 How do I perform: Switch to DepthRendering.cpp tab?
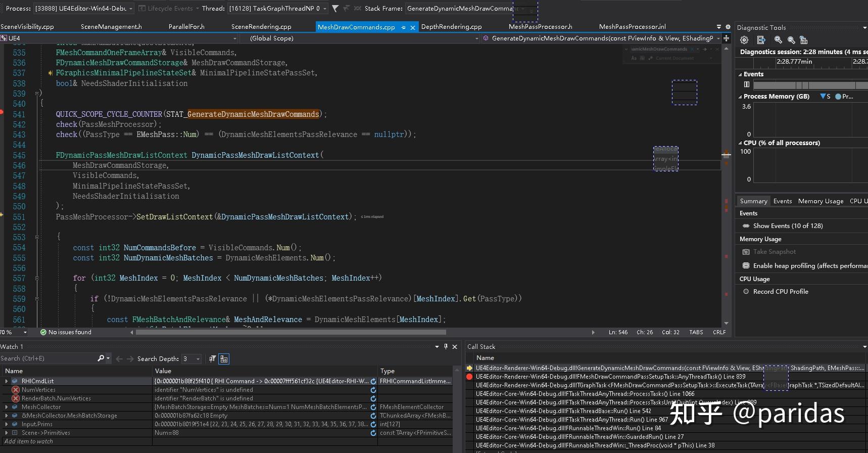click(451, 27)
